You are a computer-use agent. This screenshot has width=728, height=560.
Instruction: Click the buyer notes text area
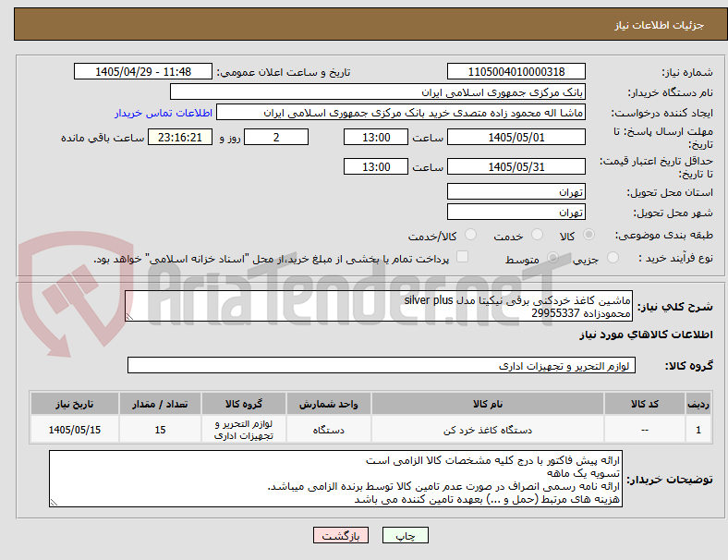(x=335, y=479)
